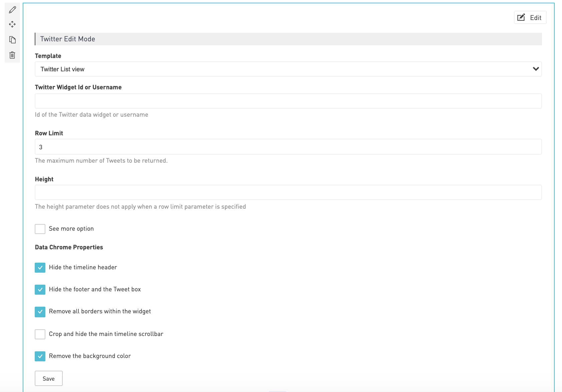Click the Row Limit input field

tap(288, 147)
